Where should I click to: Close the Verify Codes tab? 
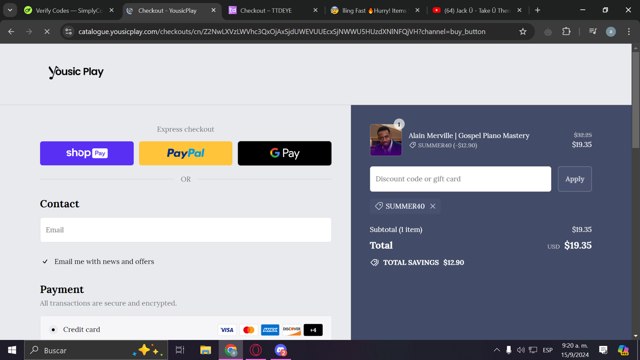111,10
